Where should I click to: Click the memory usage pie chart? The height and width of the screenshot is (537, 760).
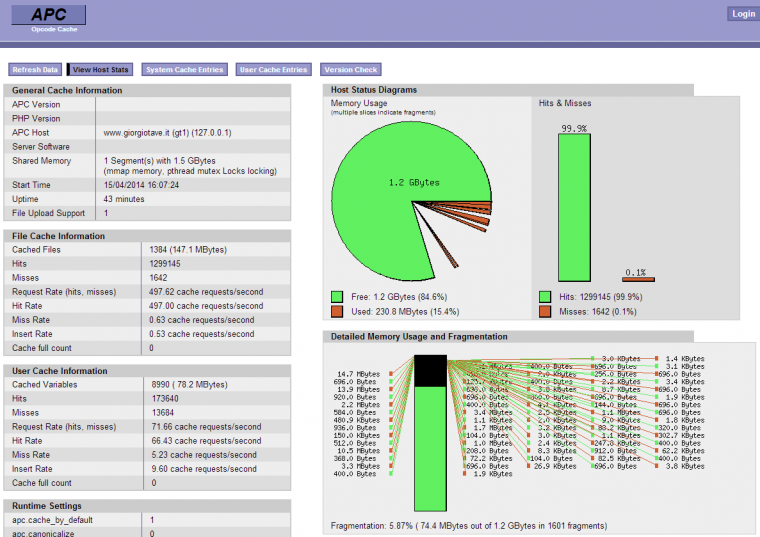click(412, 201)
